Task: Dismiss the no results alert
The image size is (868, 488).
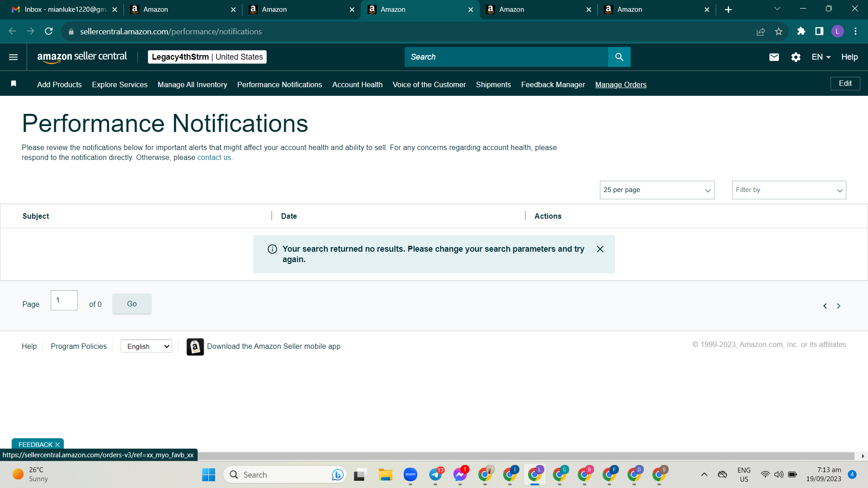Action: (600, 249)
